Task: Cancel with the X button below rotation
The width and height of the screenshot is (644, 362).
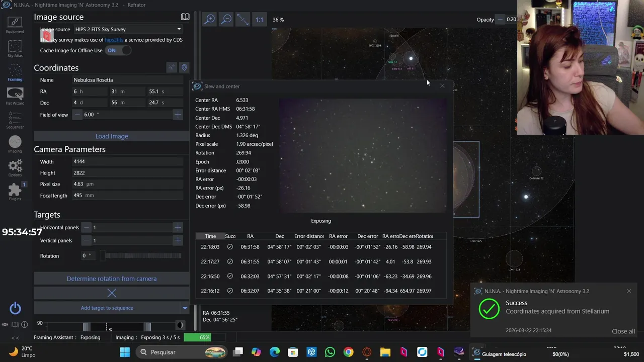Action: [x=112, y=293]
